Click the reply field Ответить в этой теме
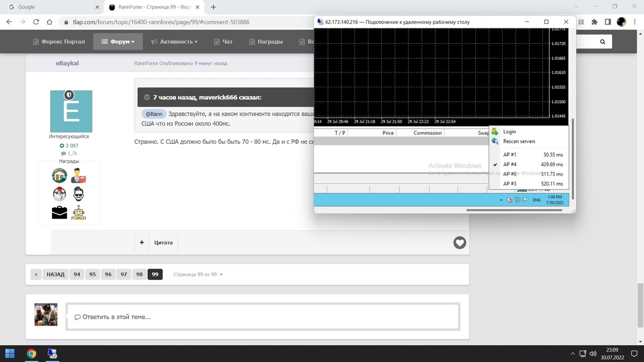 263,317
